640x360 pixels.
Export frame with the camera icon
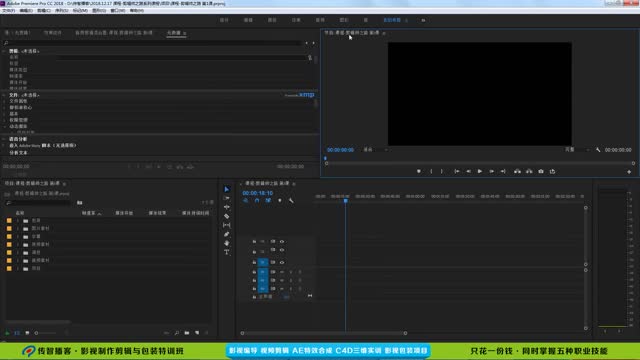point(541,171)
